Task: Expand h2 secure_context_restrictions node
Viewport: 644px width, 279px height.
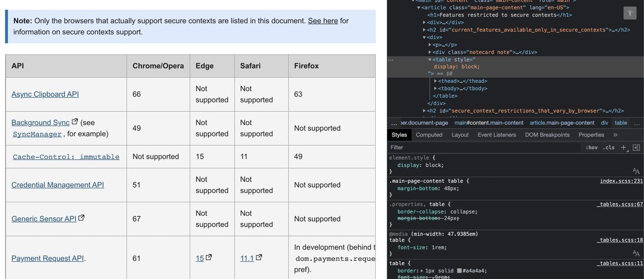Action: [425, 111]
